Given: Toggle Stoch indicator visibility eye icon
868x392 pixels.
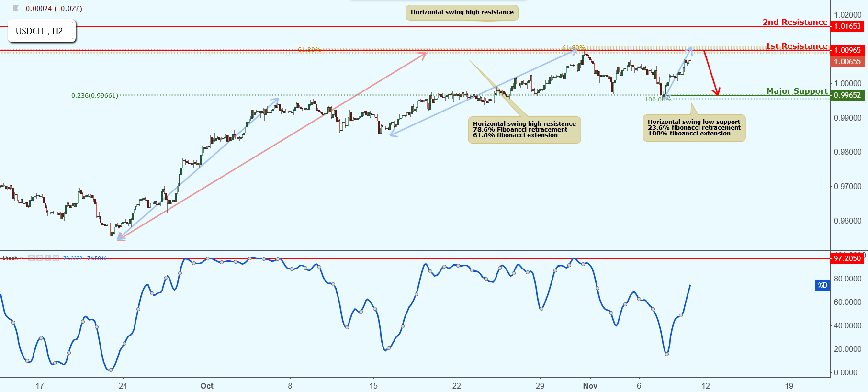Looking at the screenshot, I should pyautogui.click(x=32, y=258).
